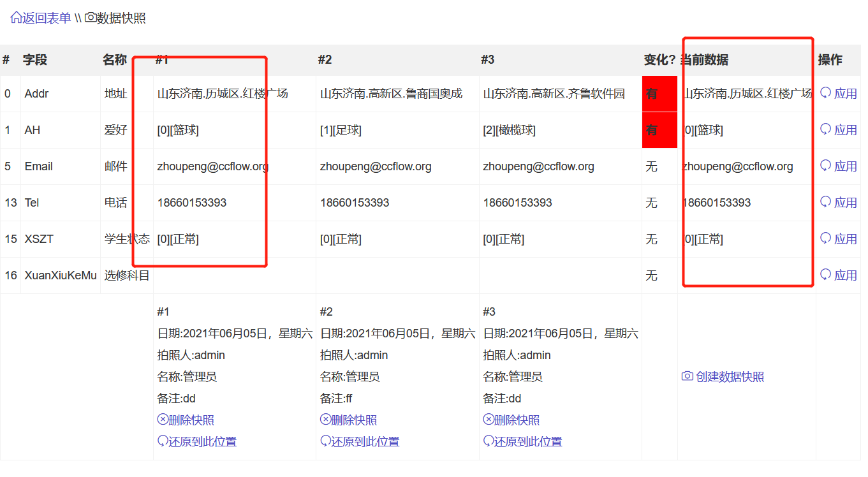Apply the Email row with 应用

[846, 166]
